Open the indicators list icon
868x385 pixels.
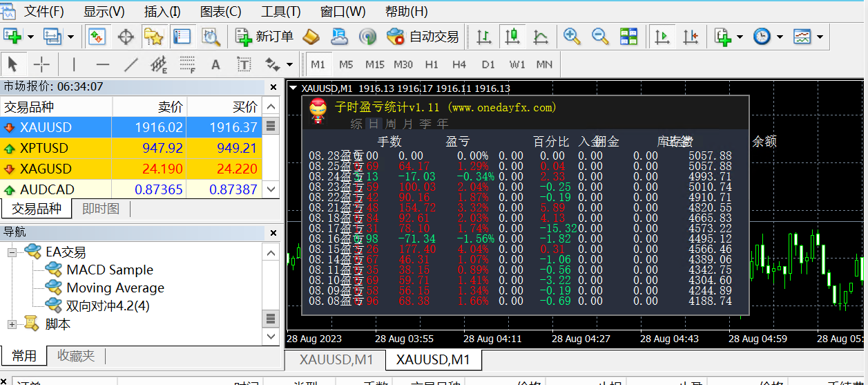[723, 37]
